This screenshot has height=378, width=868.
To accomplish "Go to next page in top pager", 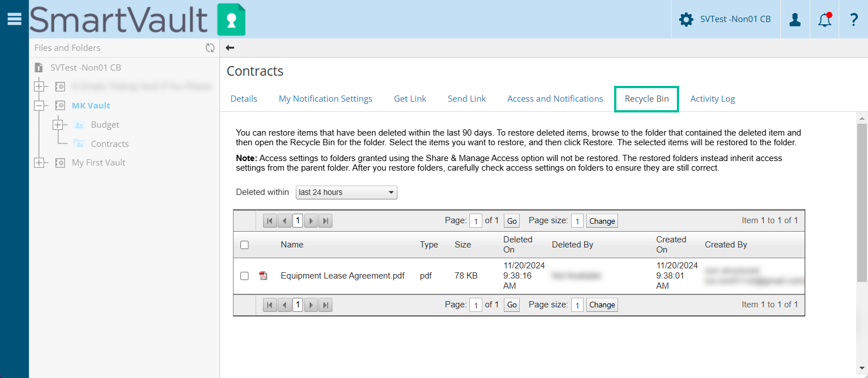I will click(x=310, y=221).
